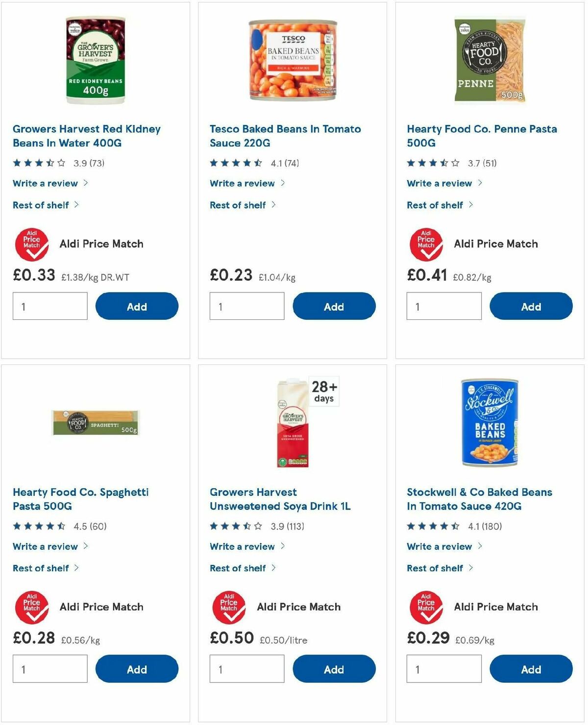
Task: Click the Aldi Price Match badge for Spaghetti Pasta
Action: [x=32, y=607]
